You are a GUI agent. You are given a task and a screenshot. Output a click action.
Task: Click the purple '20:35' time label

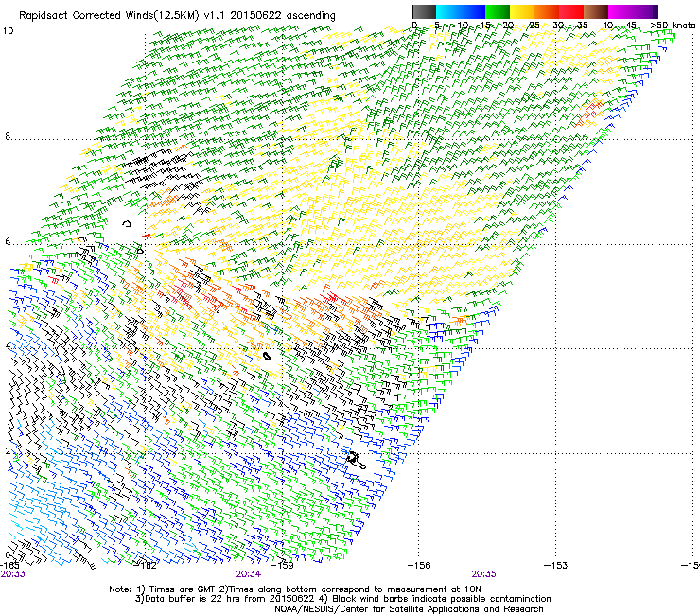tap(484, 574)
